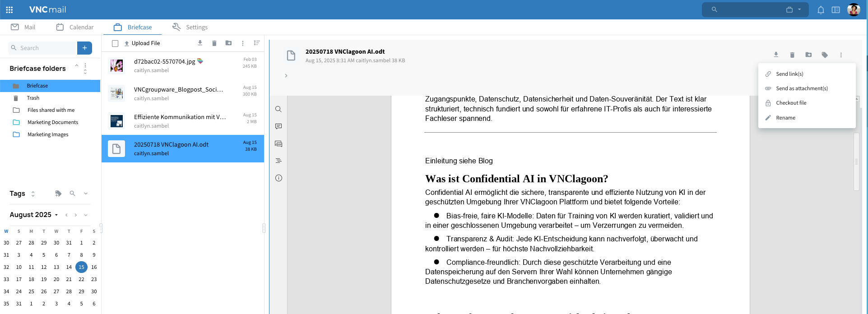Tag the open document
This screenshot has width=868, height=314.
(825, 55)
